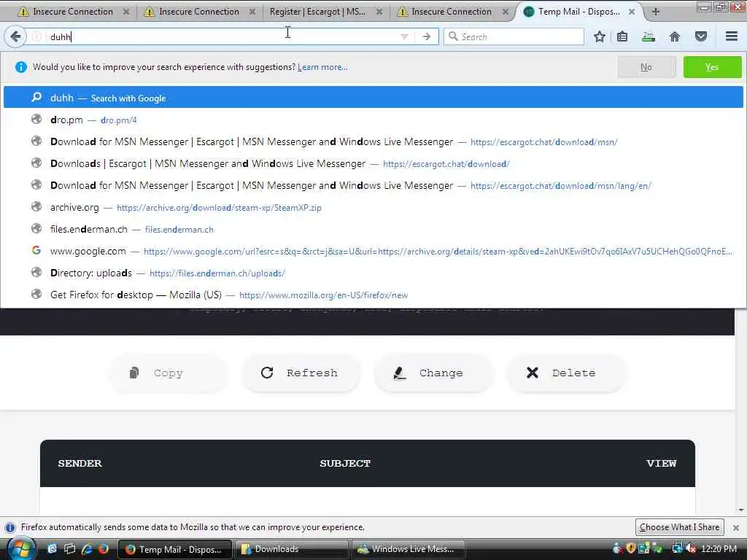The height and width of the screenshot is (560, 747).
Task: Click the Temp Mail taskbar button
Action: pos(174,549)
